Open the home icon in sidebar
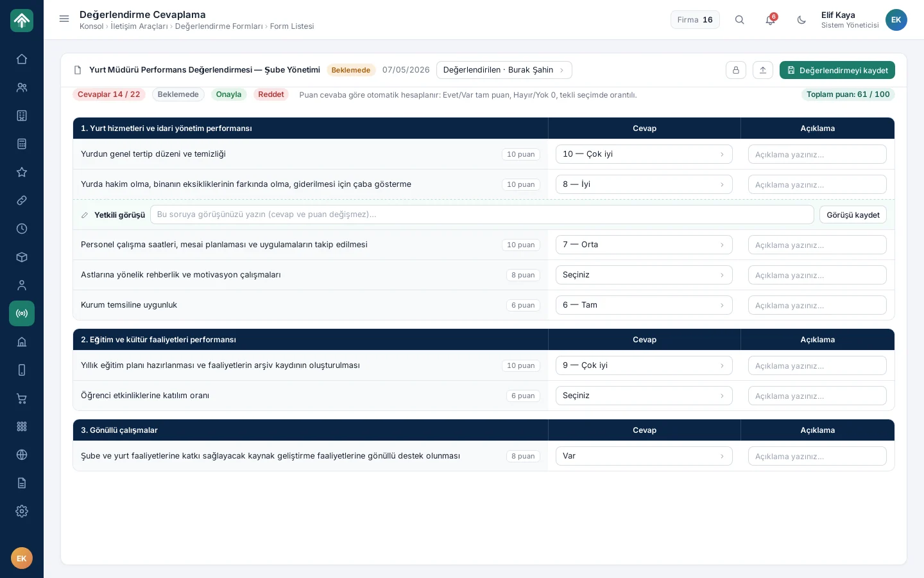924x578 pixels. [x=22, y=59]
